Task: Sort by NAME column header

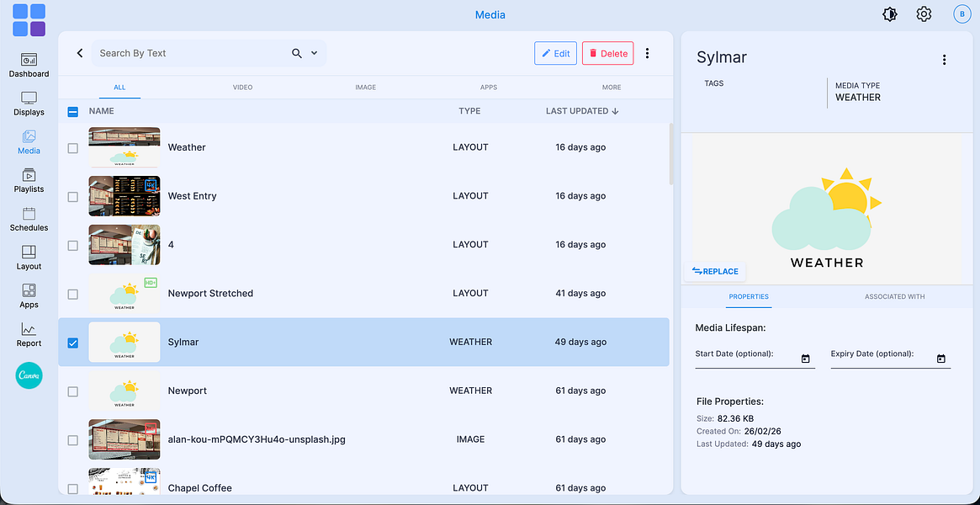Action: 101,111
